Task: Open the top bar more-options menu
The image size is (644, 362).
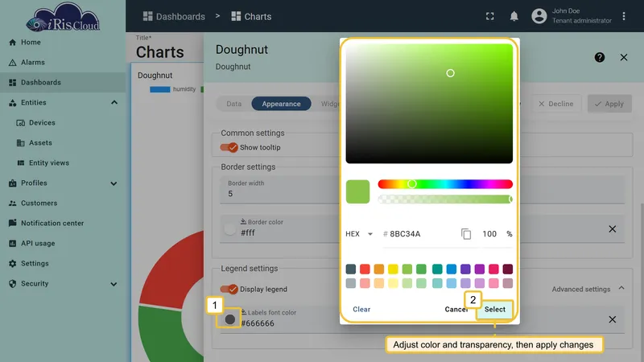Action: click(624, 16)
